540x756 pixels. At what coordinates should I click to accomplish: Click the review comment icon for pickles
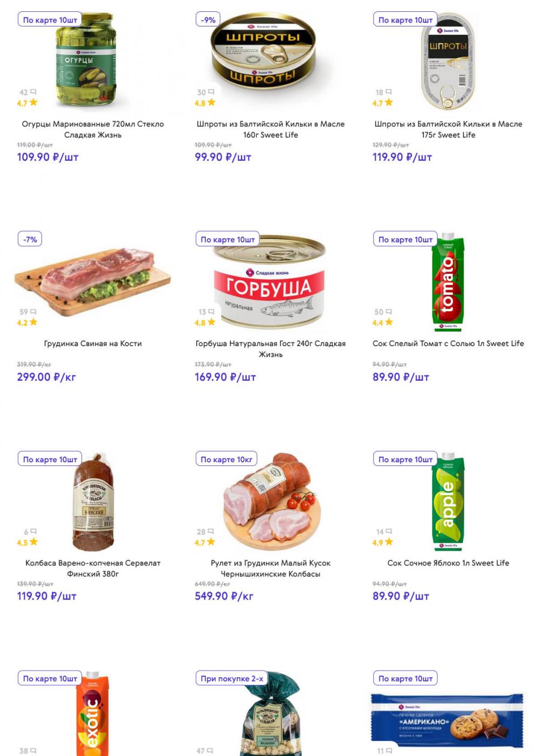33,92
